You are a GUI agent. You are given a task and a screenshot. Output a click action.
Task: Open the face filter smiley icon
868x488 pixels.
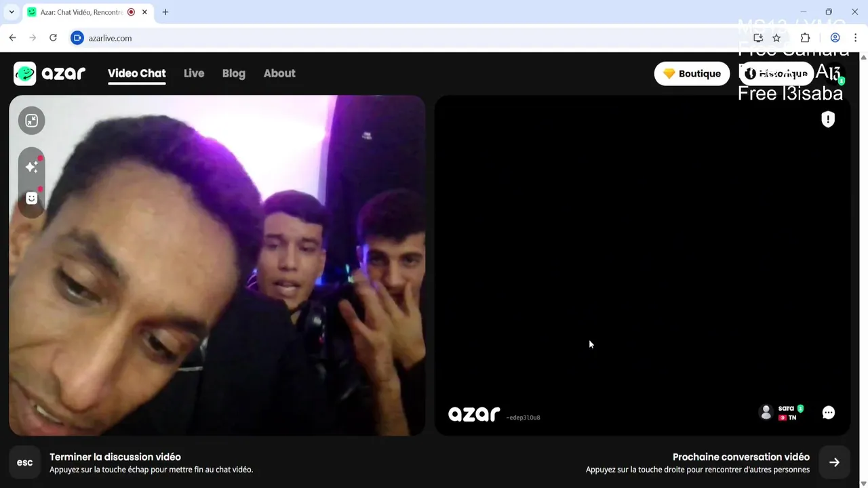pyautogui.click(x=32, y=198)
